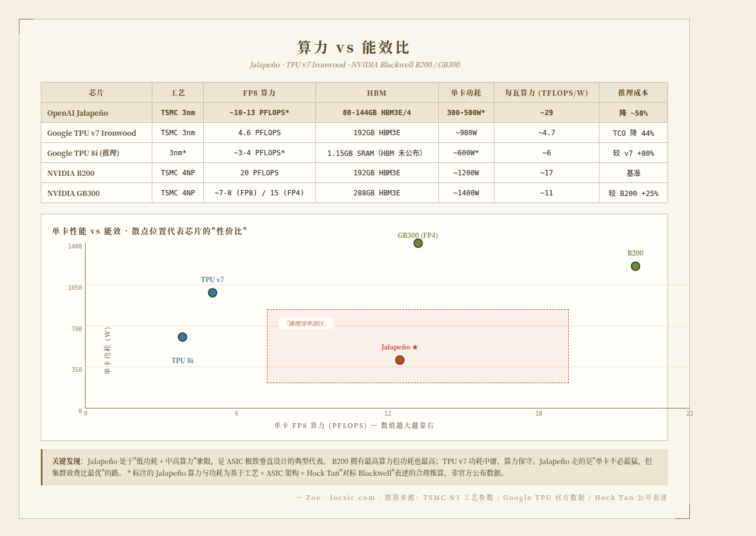The height and width of the screenshot is (536, 756).
Task: Select the 单卡功耗 column header
Action: click(466, 93)
